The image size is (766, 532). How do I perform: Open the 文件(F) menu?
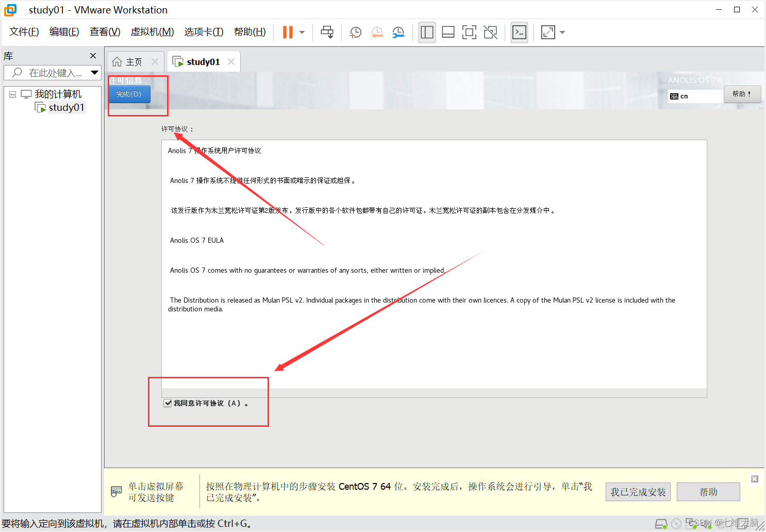pyautogui.click(x=24, y=32)
